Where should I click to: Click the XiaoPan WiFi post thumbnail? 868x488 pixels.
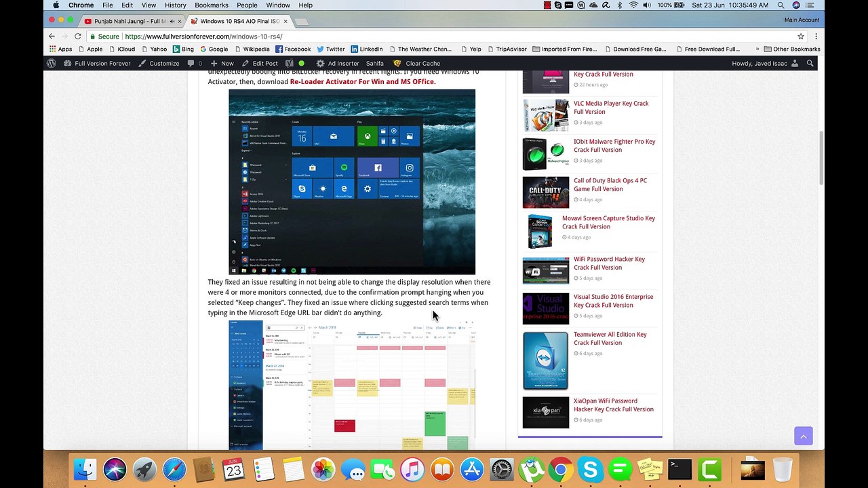tap(546, 413)
